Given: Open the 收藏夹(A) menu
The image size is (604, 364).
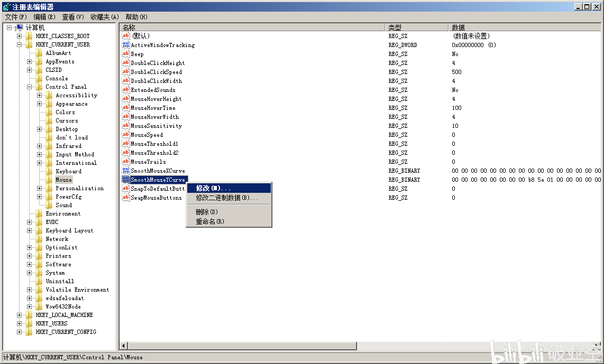Looking at the screenshot, I should (x=105, y=17).
